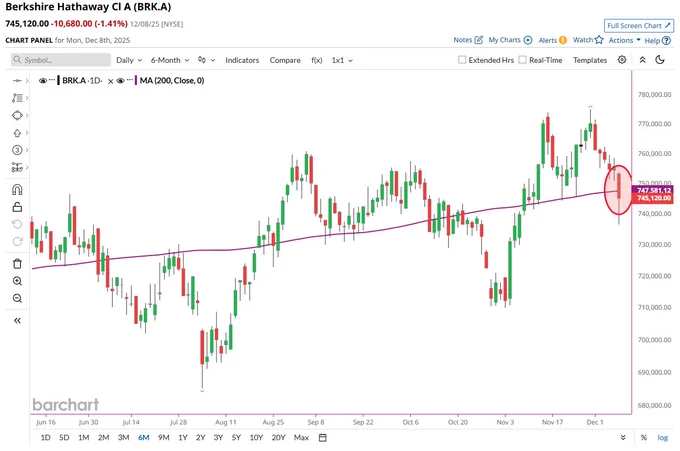Open chart settings gear icon

[x=622, y=60]
